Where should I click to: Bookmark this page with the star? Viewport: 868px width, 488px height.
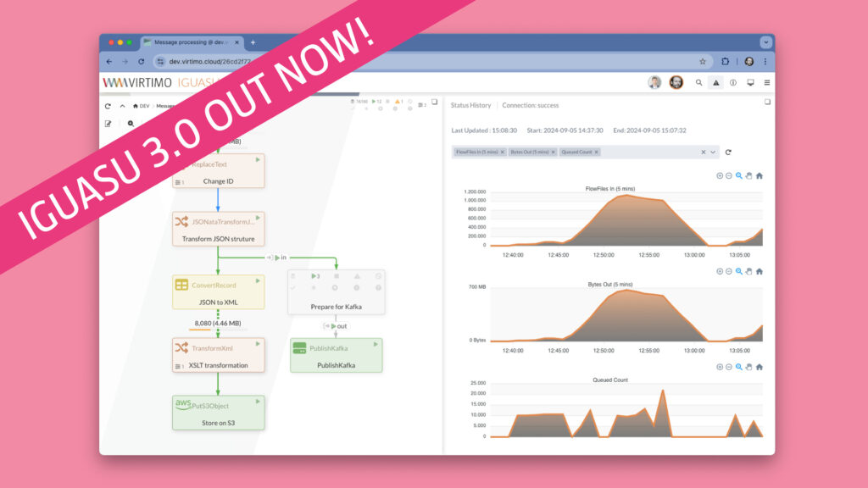click(x=703, y=61)
